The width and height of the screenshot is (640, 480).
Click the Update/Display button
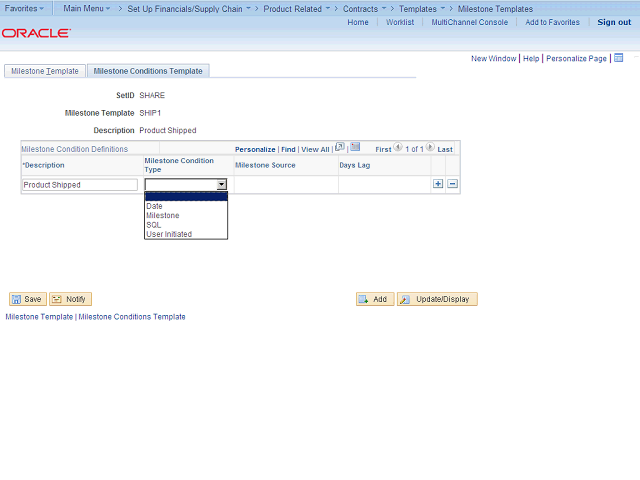pyautogui.click(x=437, y=299)
